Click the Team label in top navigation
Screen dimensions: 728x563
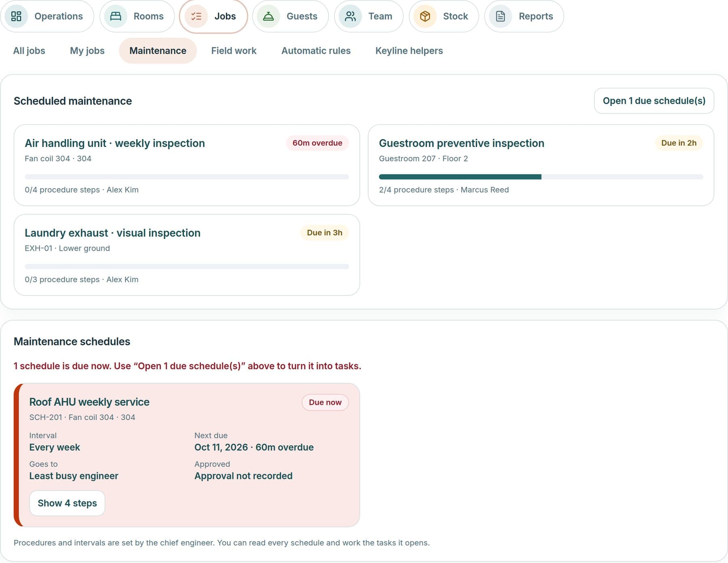(380, 16)
